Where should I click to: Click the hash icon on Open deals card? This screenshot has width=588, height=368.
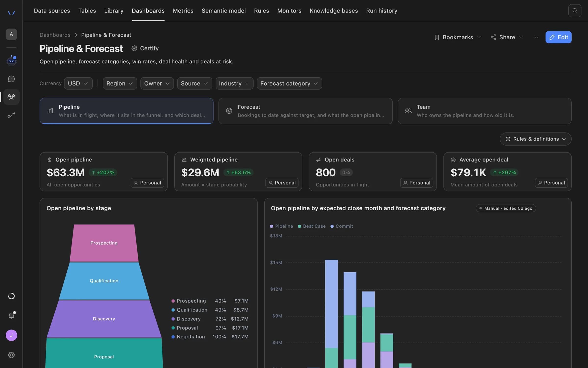(318, 160)
